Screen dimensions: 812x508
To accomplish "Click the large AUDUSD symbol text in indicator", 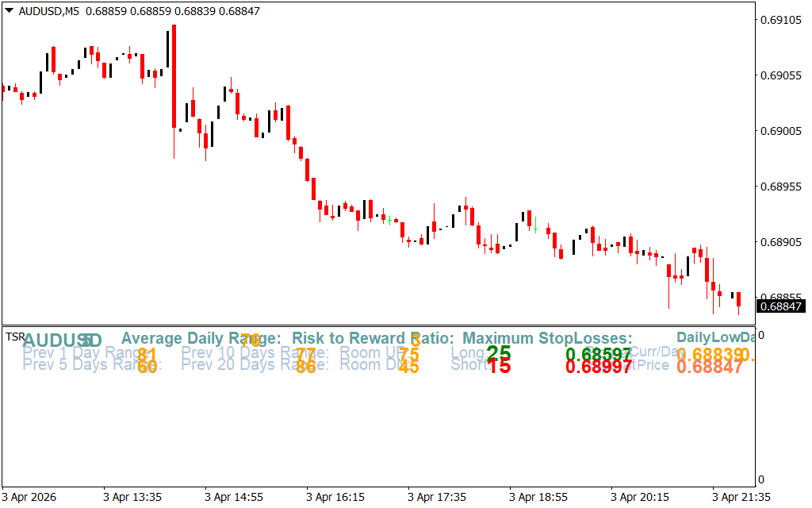I will [x=62, y=341].
